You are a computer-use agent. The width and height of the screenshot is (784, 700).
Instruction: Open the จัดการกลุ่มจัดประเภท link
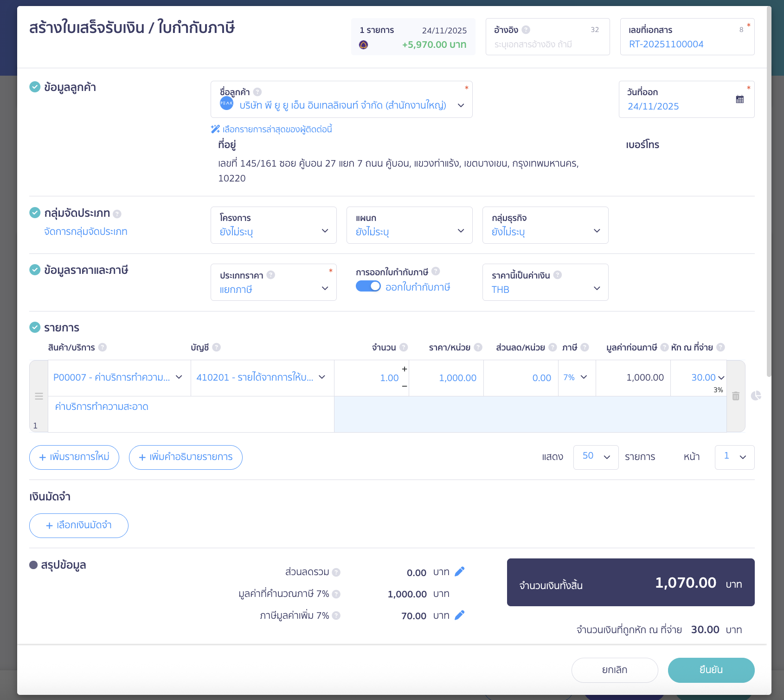pyautogui.click(x=85, y=232)
